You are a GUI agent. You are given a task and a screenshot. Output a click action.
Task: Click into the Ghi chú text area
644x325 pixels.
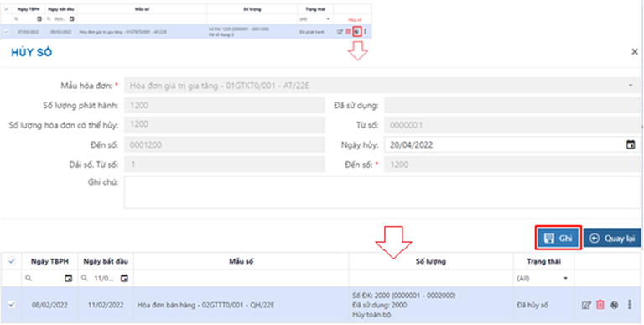click(382, 192)
